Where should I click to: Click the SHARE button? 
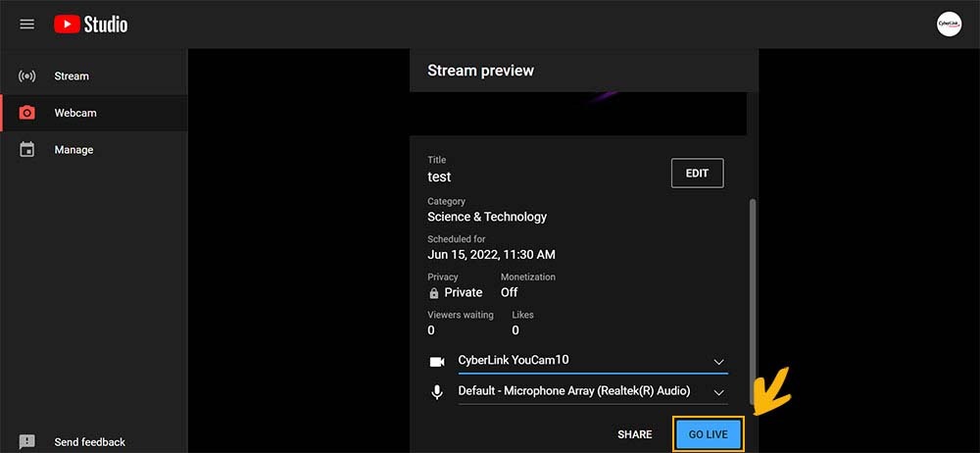(634, 434)
